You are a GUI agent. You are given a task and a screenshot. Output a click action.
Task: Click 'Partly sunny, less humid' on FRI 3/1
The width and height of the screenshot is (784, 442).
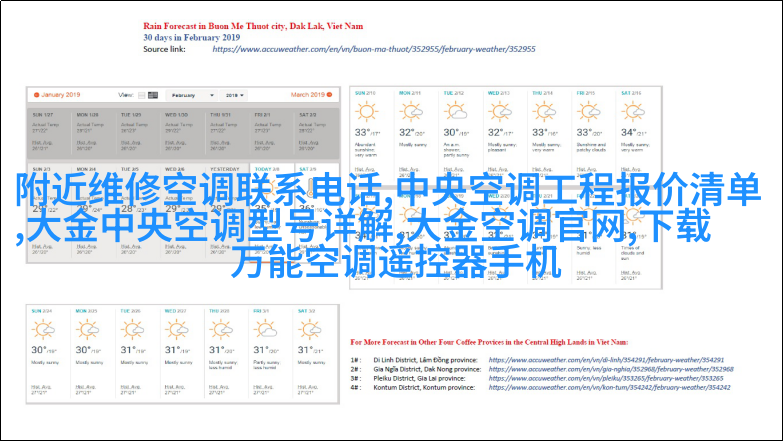pyautogui.click(x=266, y=365)
